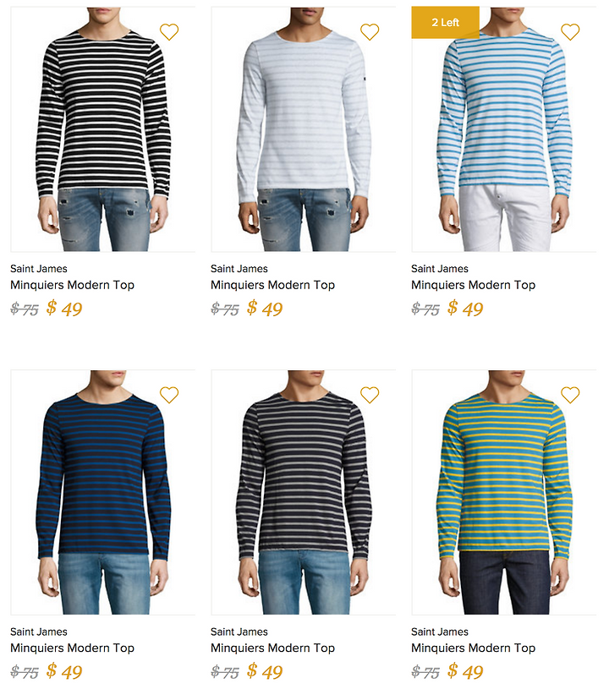Open Minquiers Modern Top link under navy grey shirt

273,648
